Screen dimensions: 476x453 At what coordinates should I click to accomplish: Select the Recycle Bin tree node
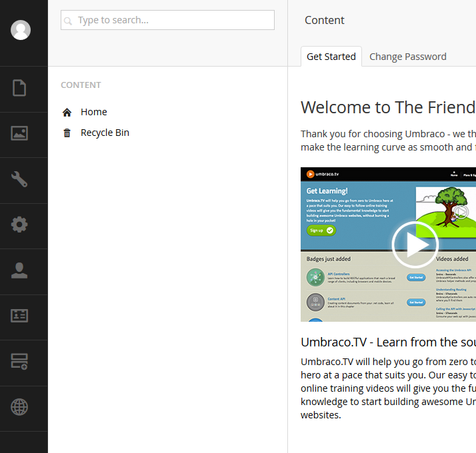105,133
